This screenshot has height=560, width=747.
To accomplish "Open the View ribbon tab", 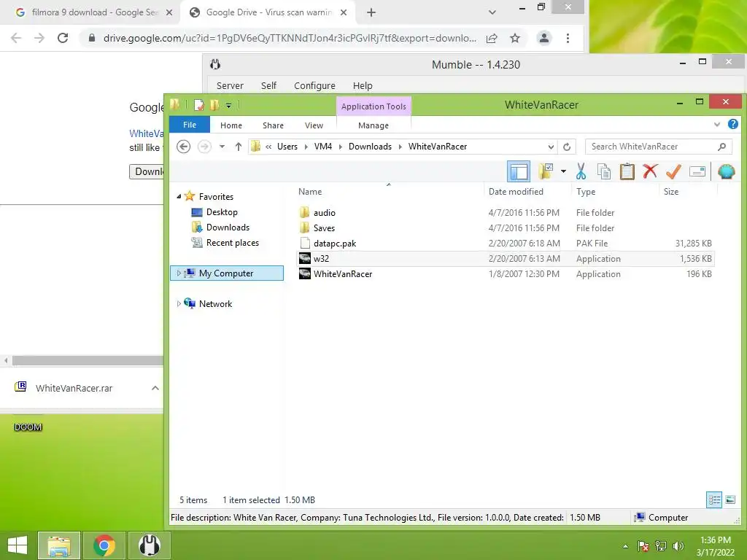I will tap(314, 125).
